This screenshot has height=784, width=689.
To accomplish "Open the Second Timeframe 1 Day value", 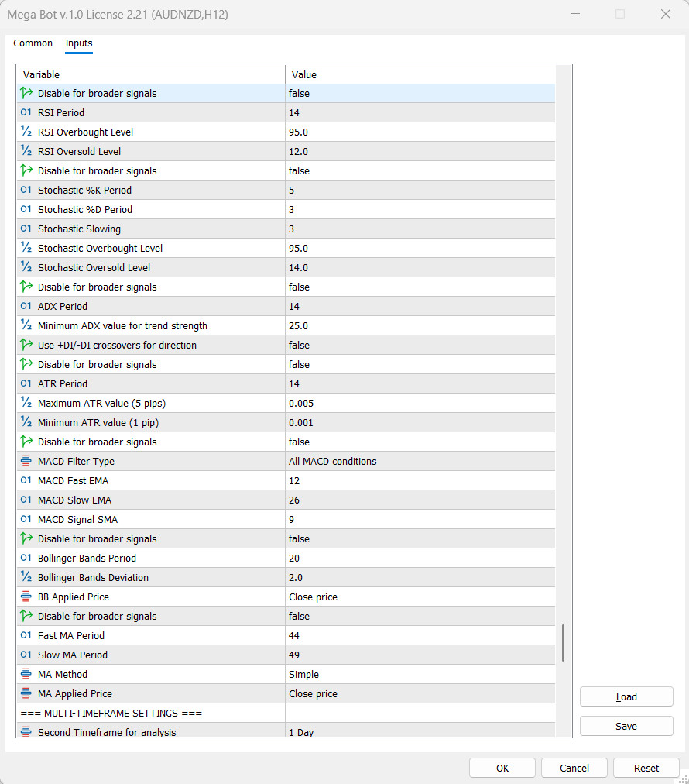I will click(420, 731).
